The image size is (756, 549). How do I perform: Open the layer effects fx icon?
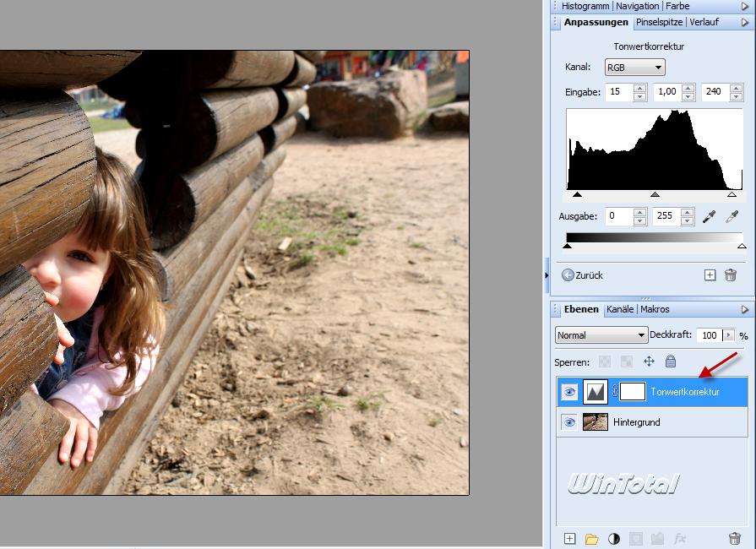coord(680,538)
